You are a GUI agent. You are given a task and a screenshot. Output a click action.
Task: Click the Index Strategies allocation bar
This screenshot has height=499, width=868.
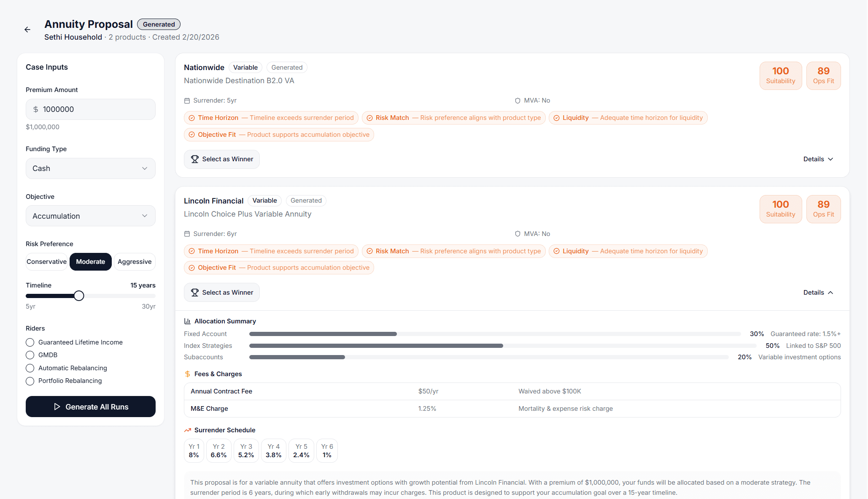[503, 346]
